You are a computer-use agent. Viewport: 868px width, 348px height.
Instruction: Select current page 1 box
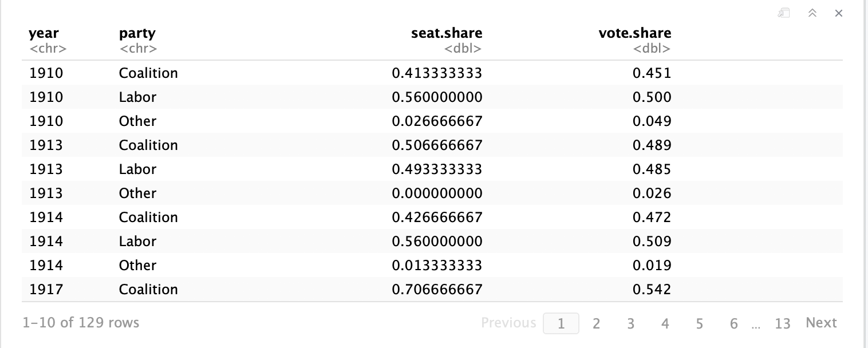[561, 323]
